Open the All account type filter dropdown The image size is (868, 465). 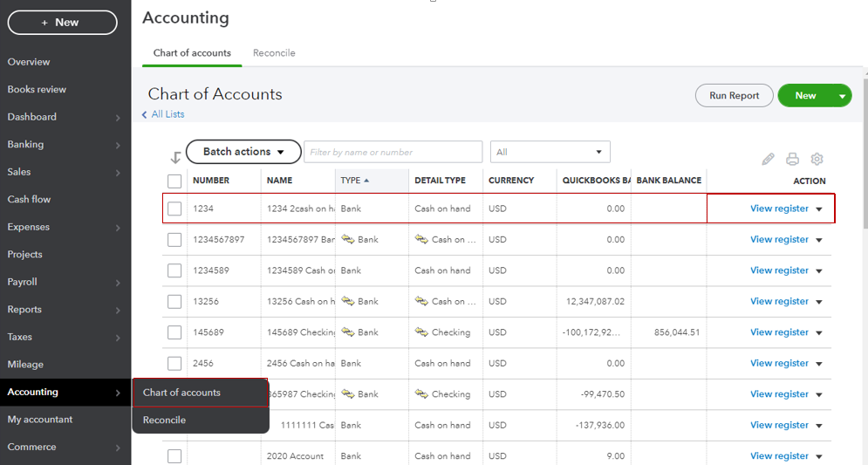(x=550, y=152)
